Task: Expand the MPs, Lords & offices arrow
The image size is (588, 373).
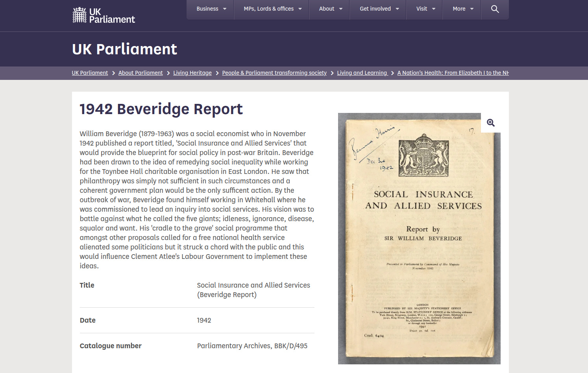Action: 300,9
